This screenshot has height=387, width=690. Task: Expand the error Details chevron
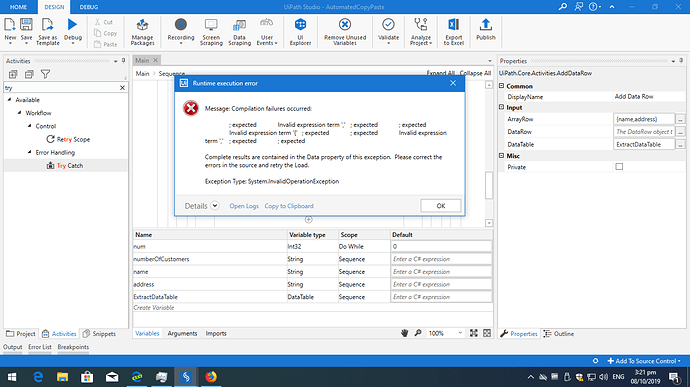pyautogui.click(x=214, y=206)
